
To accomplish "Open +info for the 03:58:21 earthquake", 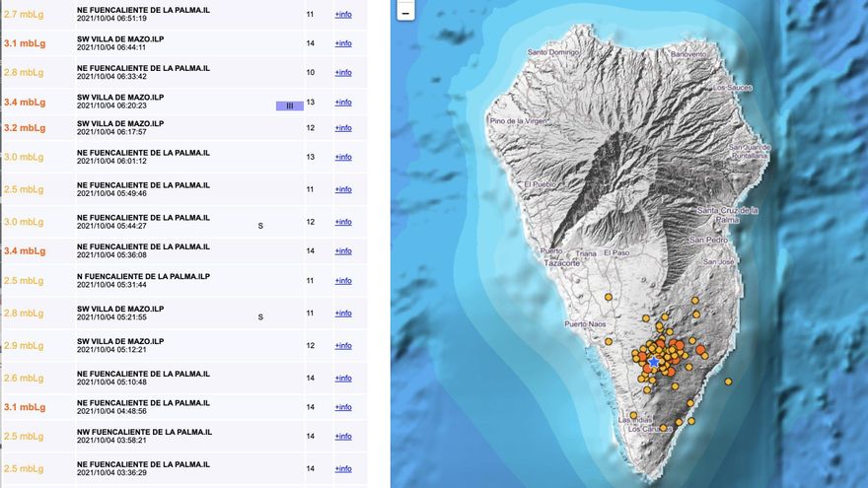I will coord(343,437).
